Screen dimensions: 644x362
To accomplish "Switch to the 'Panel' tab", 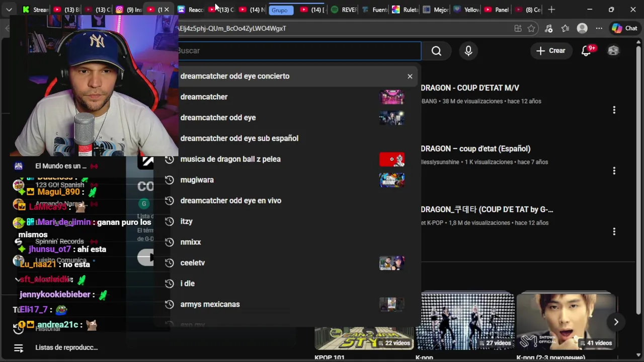I will pyautogui.click(x=497, y=10).
